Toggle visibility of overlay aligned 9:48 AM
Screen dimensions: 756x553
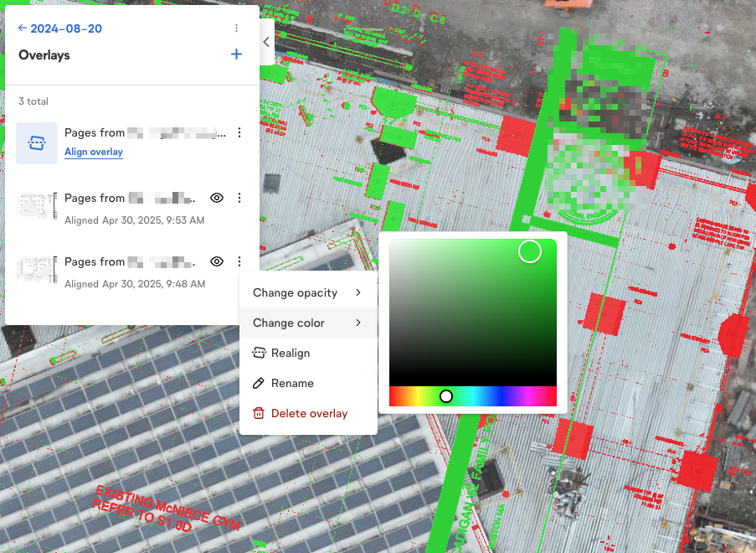(x=217, y=261)
